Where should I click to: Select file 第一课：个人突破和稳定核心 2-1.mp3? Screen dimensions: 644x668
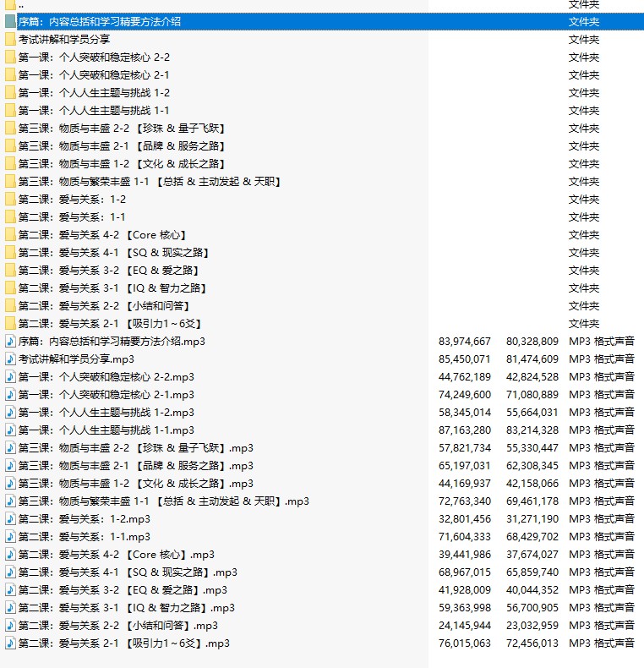(x=106, y=395)
